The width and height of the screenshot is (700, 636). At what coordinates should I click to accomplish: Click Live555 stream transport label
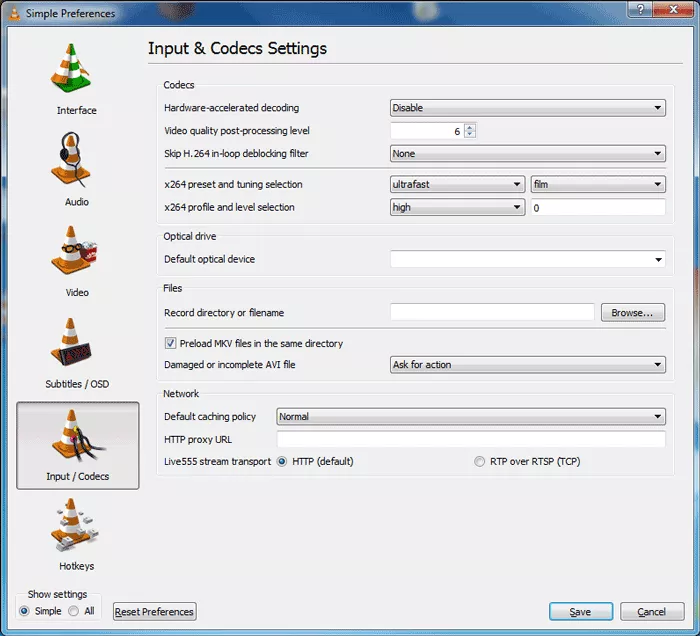[217, 461]
